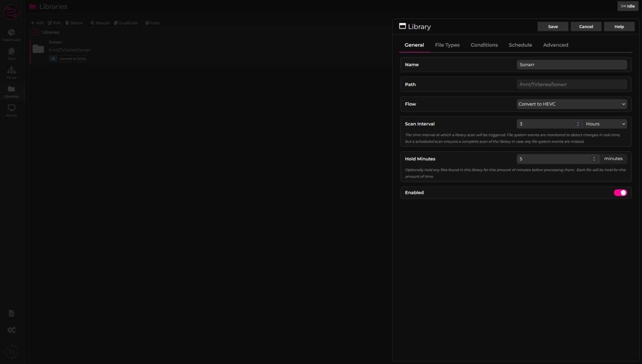642x364 pixels.
Task: Switch to the General tab
Action: [x=414, y=45]
